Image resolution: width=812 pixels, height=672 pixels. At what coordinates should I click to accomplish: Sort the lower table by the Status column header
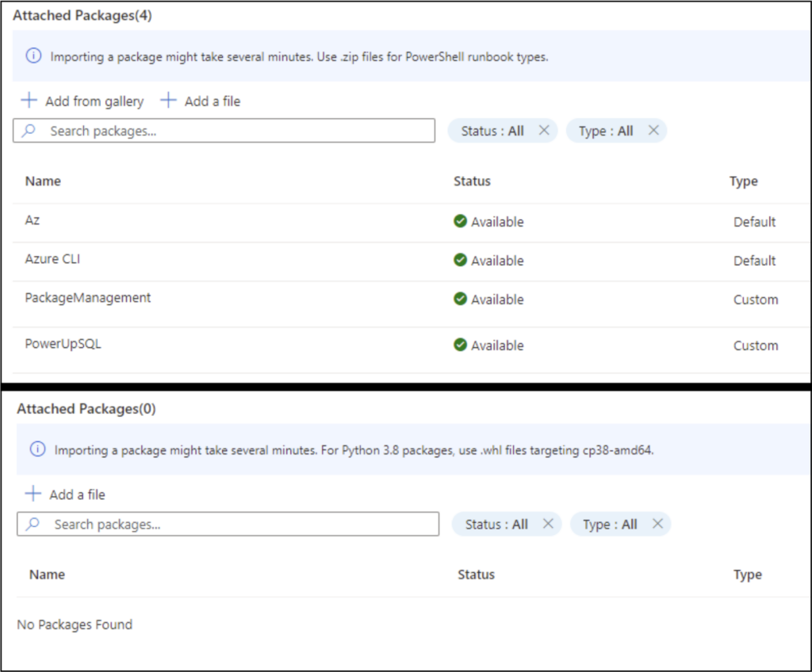[477, 575]
